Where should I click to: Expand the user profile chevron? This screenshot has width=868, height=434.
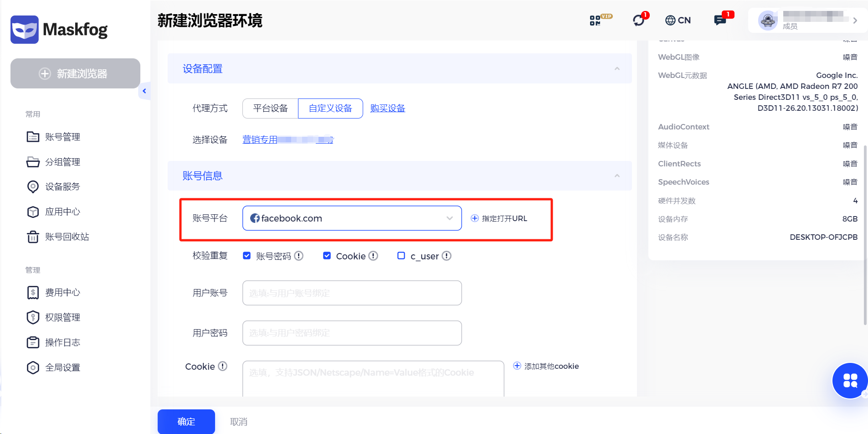click(x=855, y=21)
